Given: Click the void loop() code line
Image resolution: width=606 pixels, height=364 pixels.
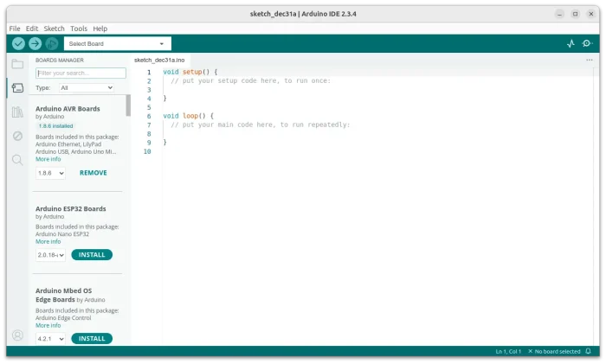Looking at the screenshot, I should pos(188,116).
